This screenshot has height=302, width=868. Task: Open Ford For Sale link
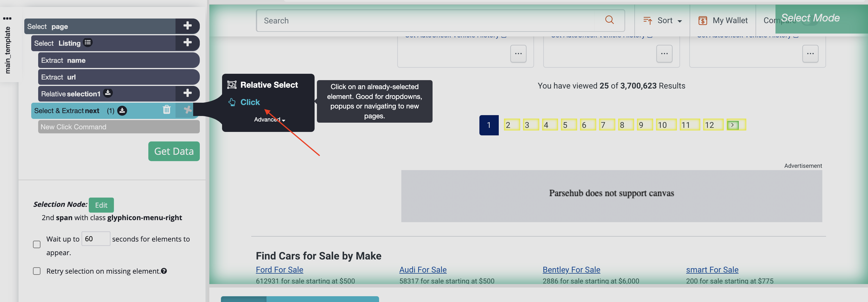point(279,270)
